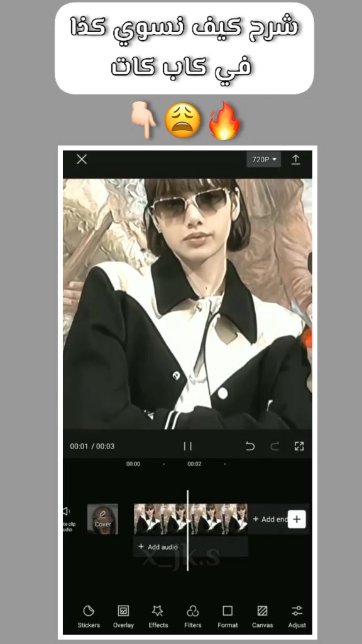Tap the white plus add clip button

[x=297, y=519]
